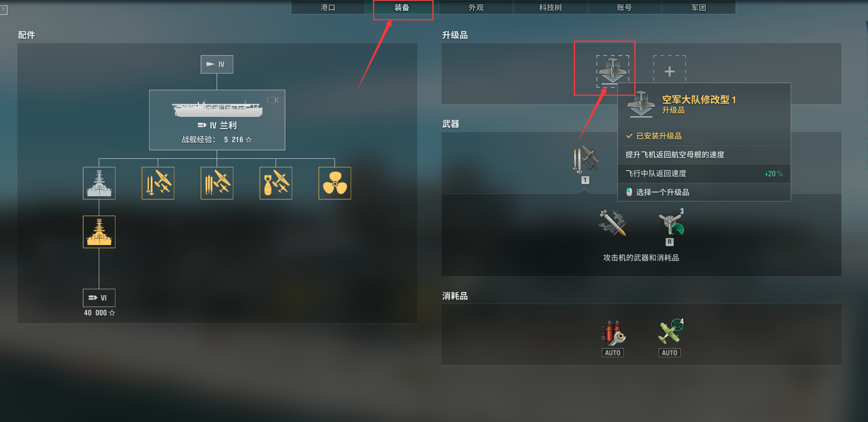Add an upgrade in the empty plus slot
The height and width of the screenshot is (422, 868).
click(669, 71)
